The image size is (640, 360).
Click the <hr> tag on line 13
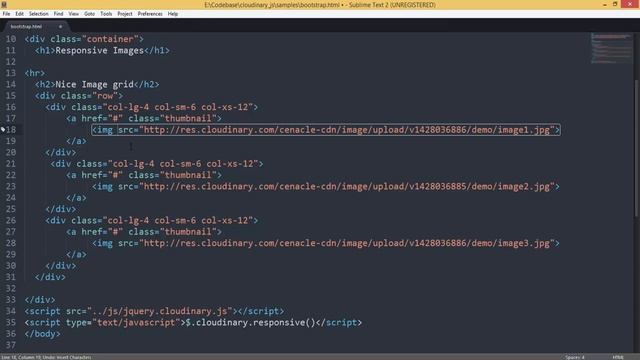[35, 73]
